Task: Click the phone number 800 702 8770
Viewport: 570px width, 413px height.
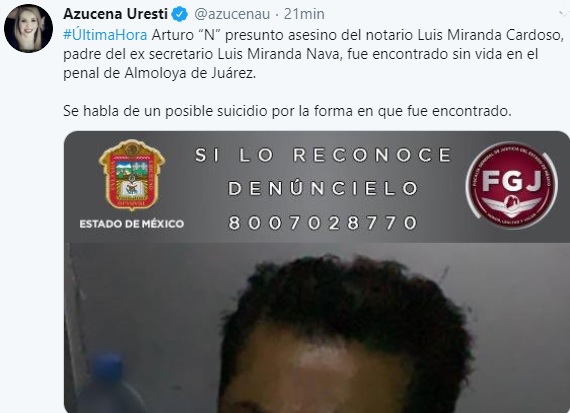Action: pyautogui.click(x=323, y=222)
